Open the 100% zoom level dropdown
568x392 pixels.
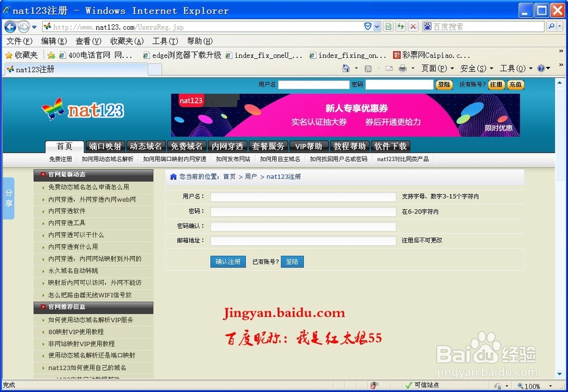click(x=550, y=386)
